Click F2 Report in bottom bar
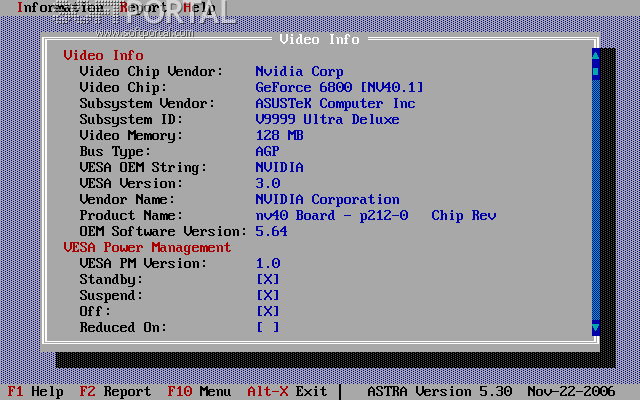Viewport: 640px width, 400px height. click(x=115, y=391)
